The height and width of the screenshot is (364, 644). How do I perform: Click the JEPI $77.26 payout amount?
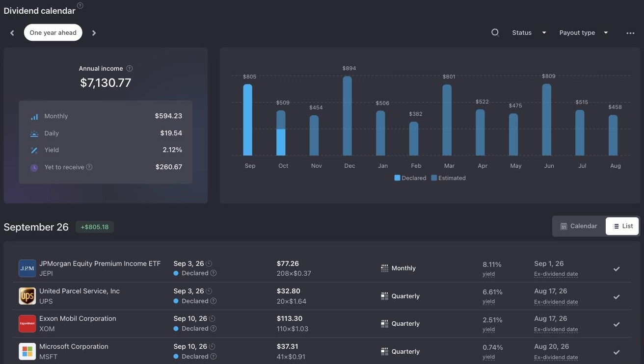point(288,263)
